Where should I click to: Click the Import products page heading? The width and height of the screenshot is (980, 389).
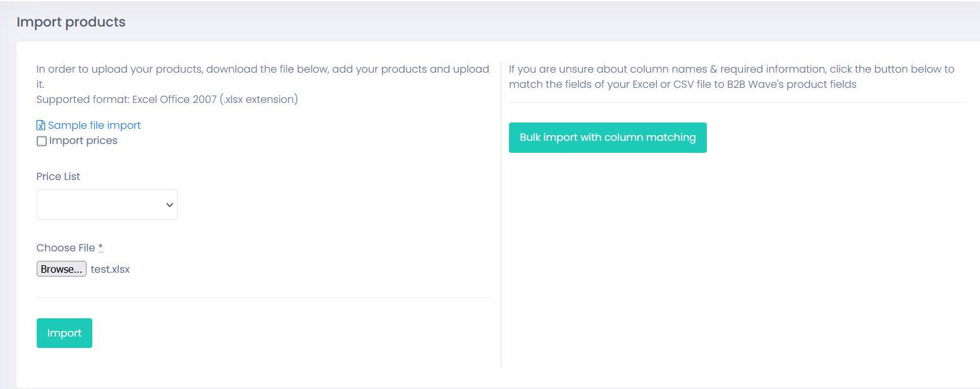tap(71, 22)
